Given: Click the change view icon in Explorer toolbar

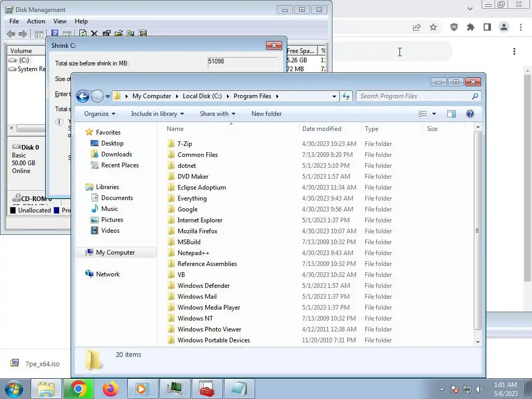Looking at the screenshot, I should pyautogui.click(x=423, y=114).
